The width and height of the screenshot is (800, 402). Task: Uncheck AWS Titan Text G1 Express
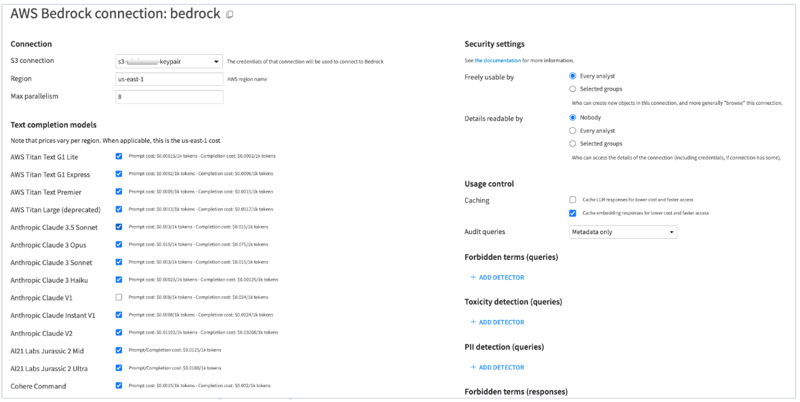tap(119, 174)
